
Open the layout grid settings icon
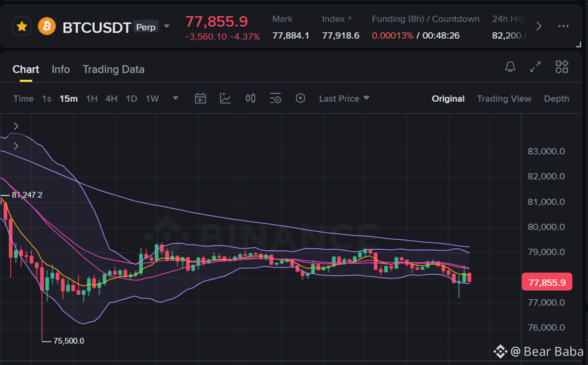pos(562,67)
